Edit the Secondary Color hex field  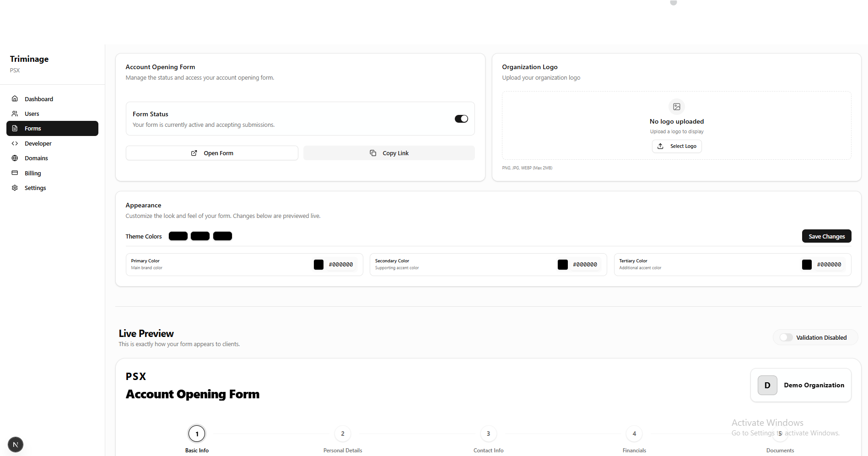[585, 265]
